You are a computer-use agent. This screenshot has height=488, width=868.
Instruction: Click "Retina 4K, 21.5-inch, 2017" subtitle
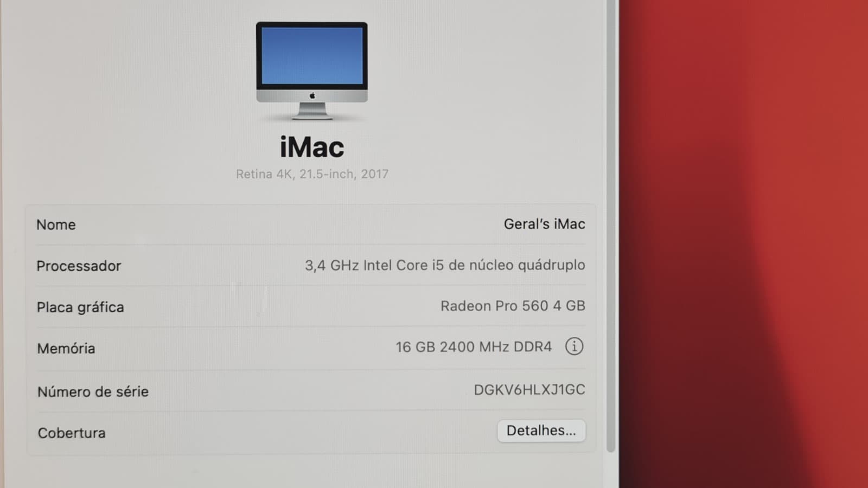pyautogui.click(x=312, y=174)
